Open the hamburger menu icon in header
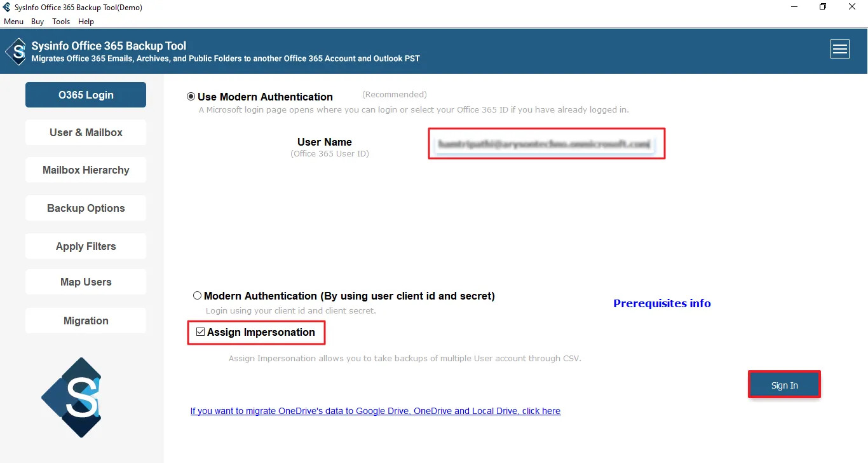Image resolution: width=868 pixels, height=463 pixels. 840,49
